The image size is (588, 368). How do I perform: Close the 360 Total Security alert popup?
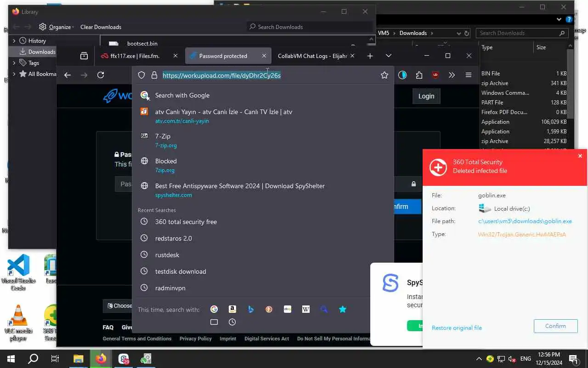(580, 156)
